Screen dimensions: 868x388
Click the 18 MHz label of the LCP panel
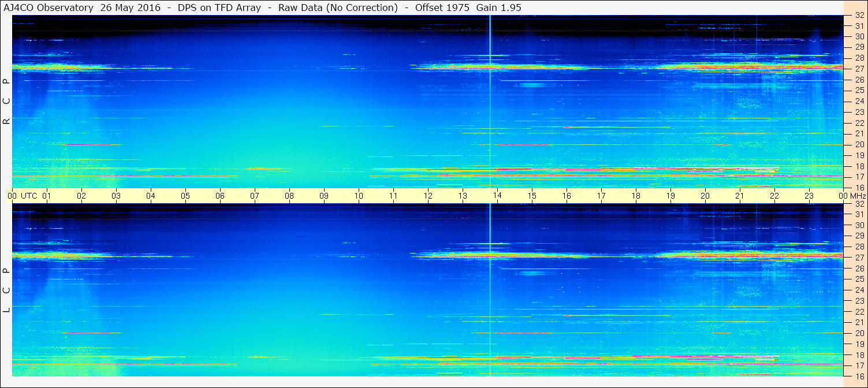click(859, 355)
